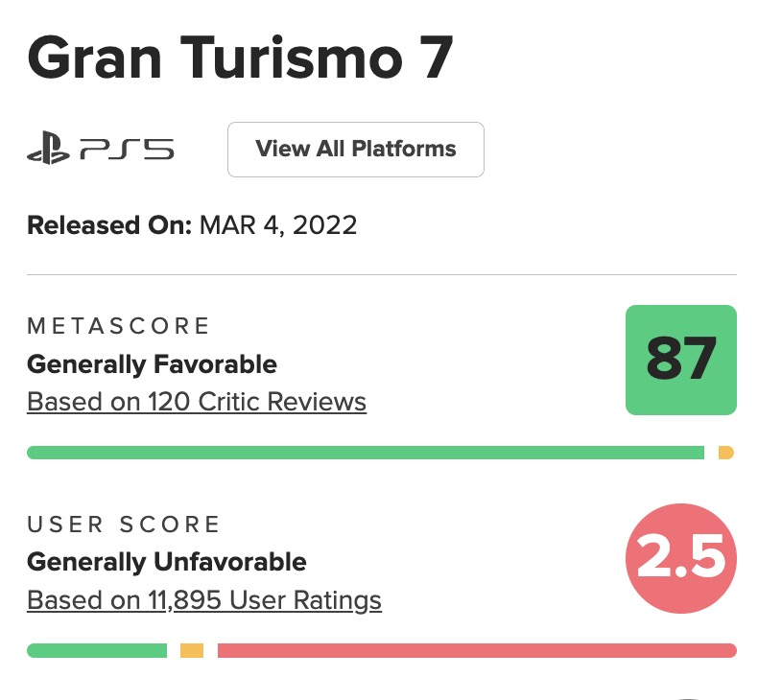
Task: Select green segment of Metascore bar
Action: 365,453
